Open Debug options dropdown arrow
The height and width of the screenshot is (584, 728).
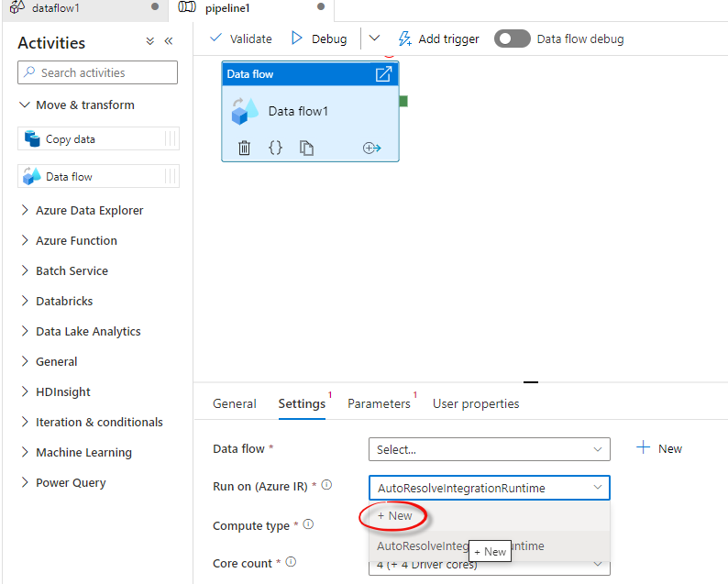tap(374, 39)
